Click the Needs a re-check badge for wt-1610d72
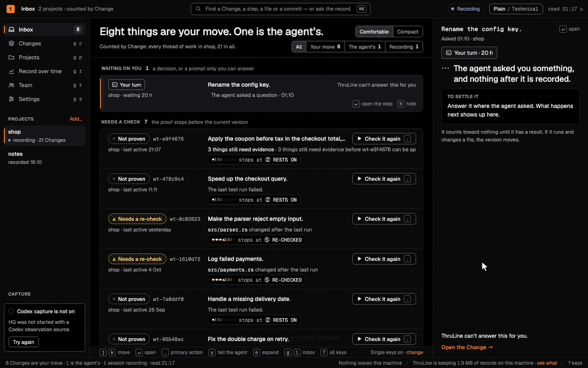588x368 pixels. click(137, 259)
